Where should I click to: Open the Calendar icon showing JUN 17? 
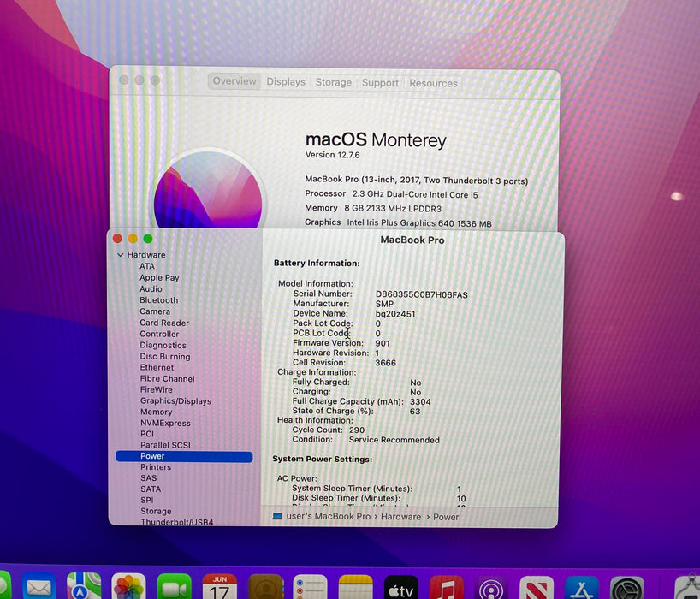point(220,586)
